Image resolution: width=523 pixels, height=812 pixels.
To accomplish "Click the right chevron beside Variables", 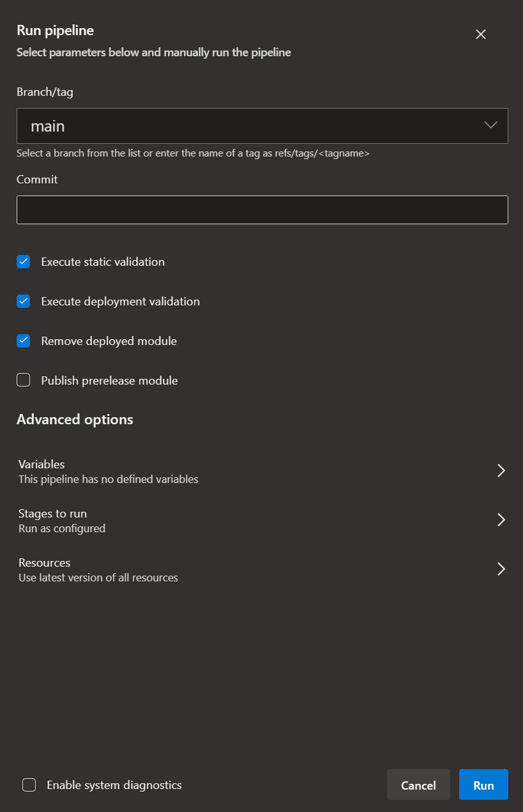I will [x=501, y=471].
